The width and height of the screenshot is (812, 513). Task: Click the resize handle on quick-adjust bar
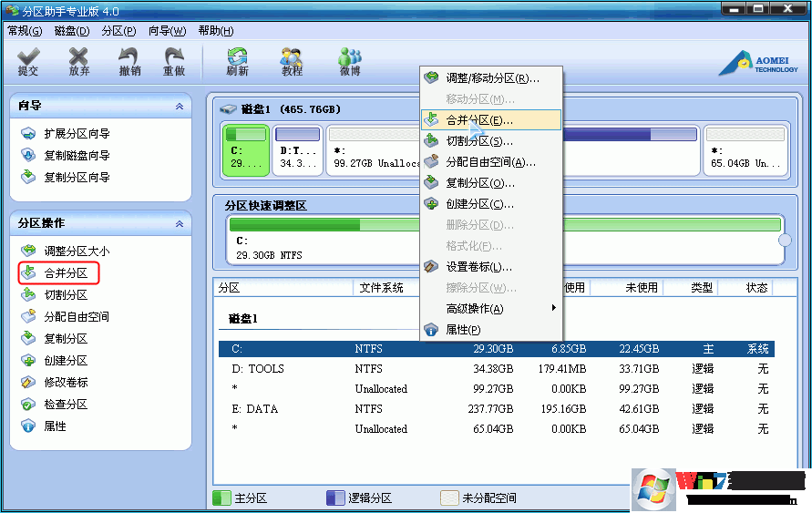click(x=785, y=241)
